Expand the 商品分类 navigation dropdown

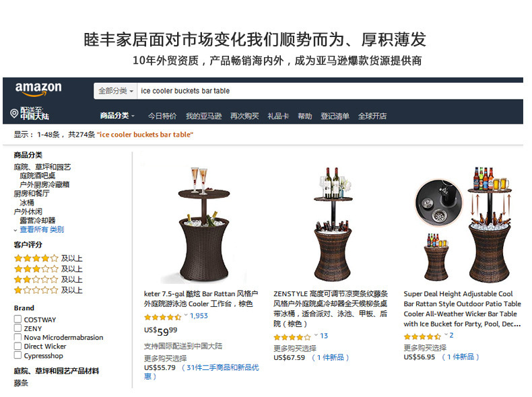pyautogui.click(x=117, y=116)
